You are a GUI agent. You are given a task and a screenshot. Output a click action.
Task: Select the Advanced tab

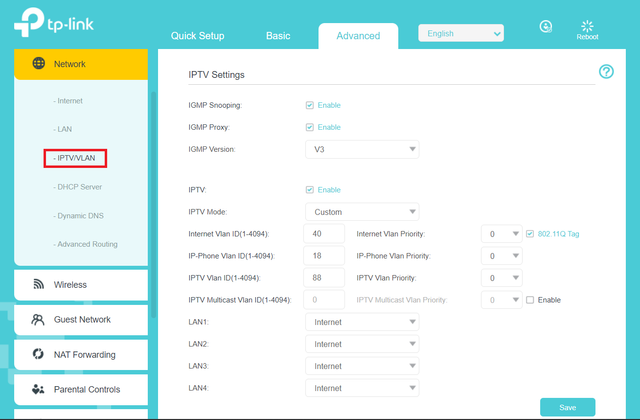(358, 36)
